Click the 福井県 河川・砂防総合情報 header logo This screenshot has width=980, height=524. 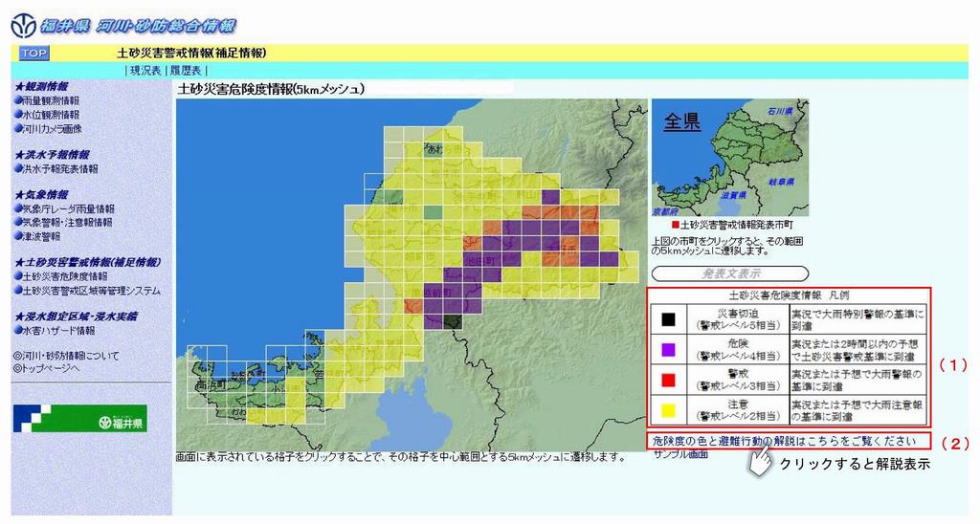click(x=123, y=26)
